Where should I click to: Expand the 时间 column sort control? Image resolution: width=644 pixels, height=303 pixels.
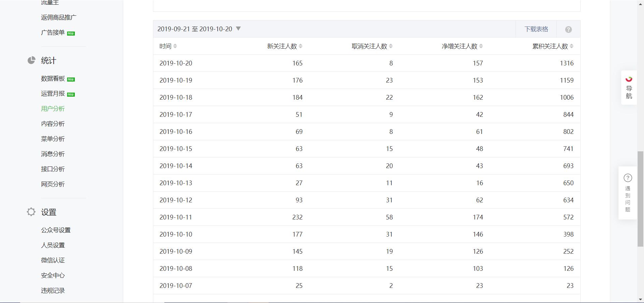click(x=176, y=46)
